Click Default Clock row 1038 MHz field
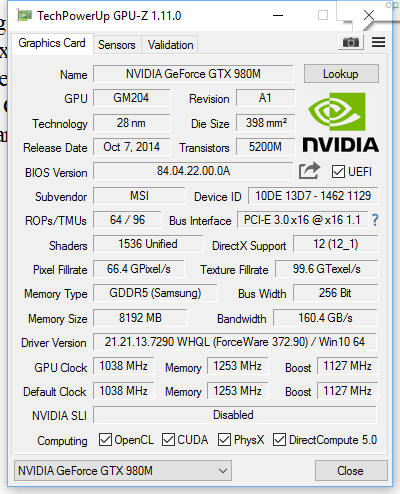400x494 pixels. point(124,391)
